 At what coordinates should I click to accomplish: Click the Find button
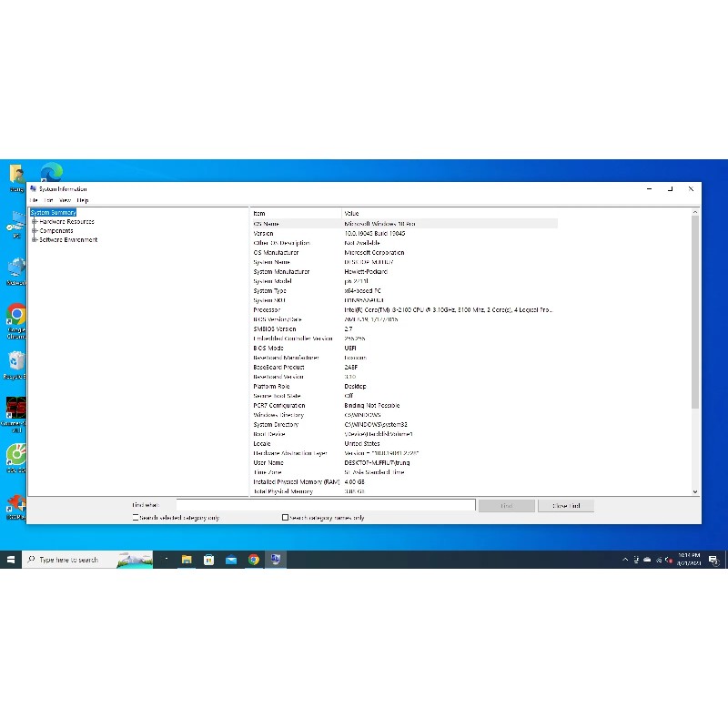pyautogui.click(x=507, y=506)
